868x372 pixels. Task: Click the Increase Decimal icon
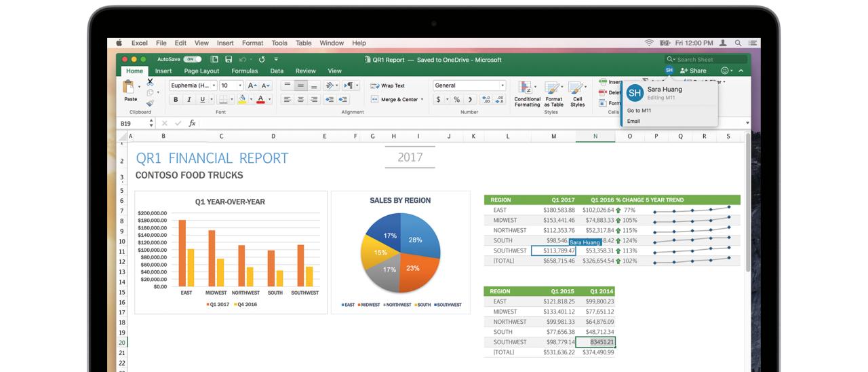point(486,99)
